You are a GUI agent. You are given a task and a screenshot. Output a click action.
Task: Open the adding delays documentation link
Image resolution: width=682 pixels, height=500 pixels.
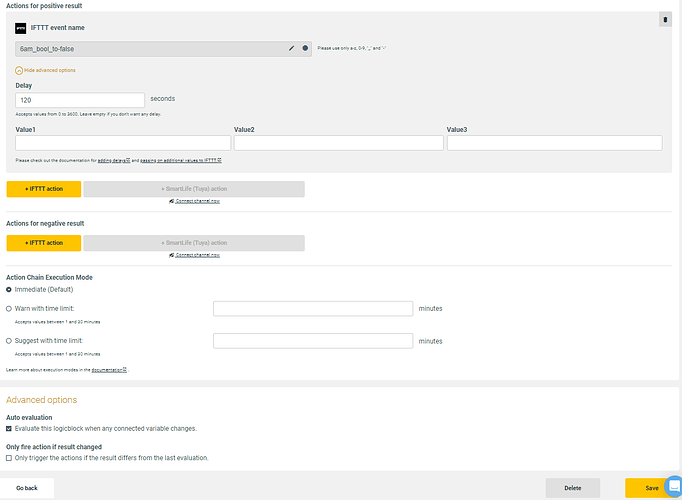click(x=114, y=160)
